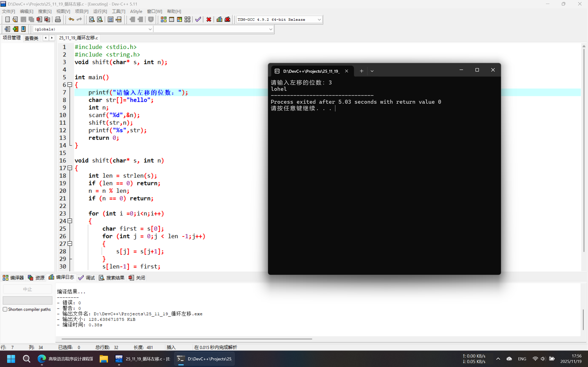This screenshot has height=367, width=588.
Task: Enable Shorten compiler paths checkbox
Action: (5, 309)
